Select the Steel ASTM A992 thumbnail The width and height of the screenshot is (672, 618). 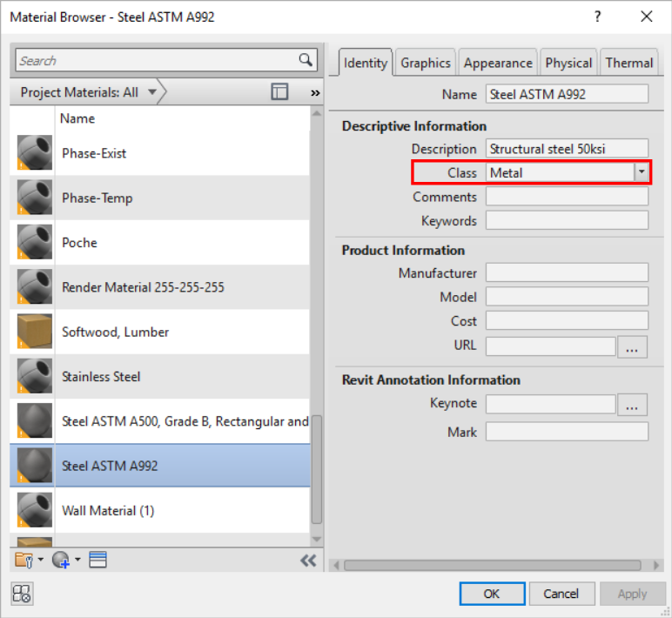click(x=34, y=466)
